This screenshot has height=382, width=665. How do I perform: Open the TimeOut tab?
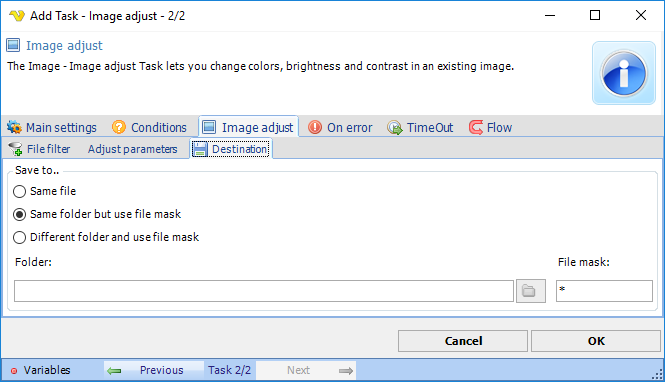pyautogui.click(x=420, y=127)
